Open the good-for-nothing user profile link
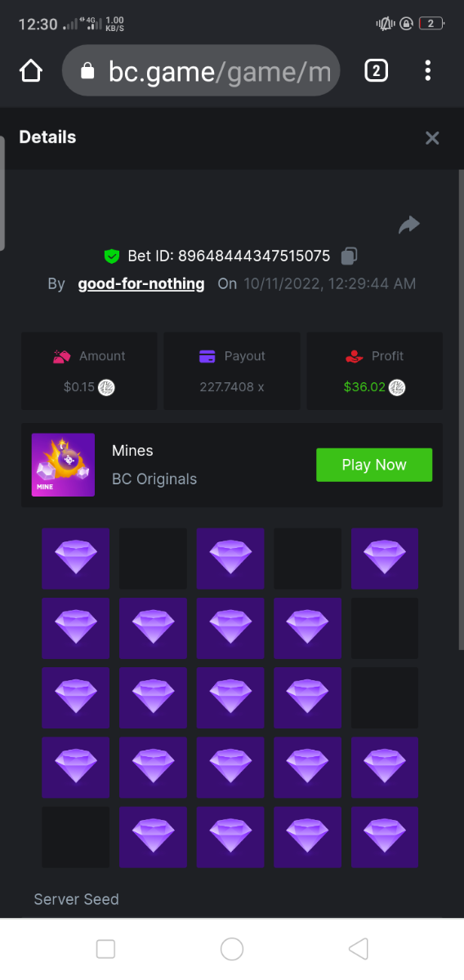Viewport: 464px width, 980px height. [x=141, y=284]
